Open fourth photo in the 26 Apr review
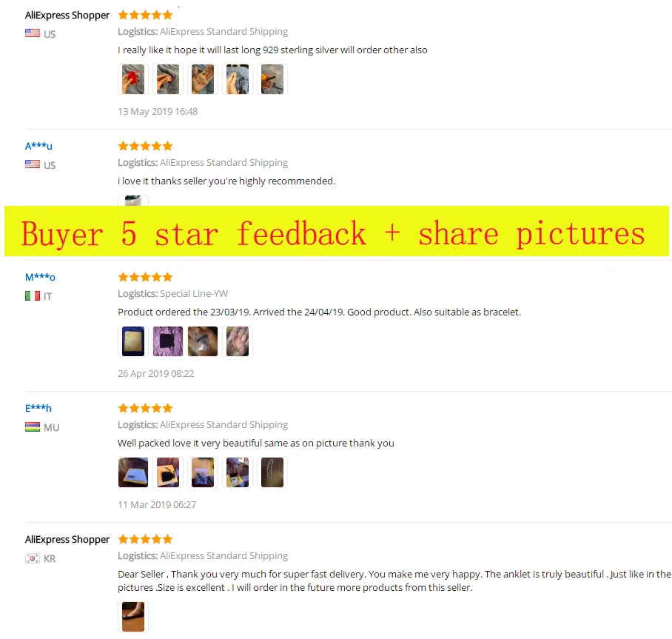 coord(238,341)
